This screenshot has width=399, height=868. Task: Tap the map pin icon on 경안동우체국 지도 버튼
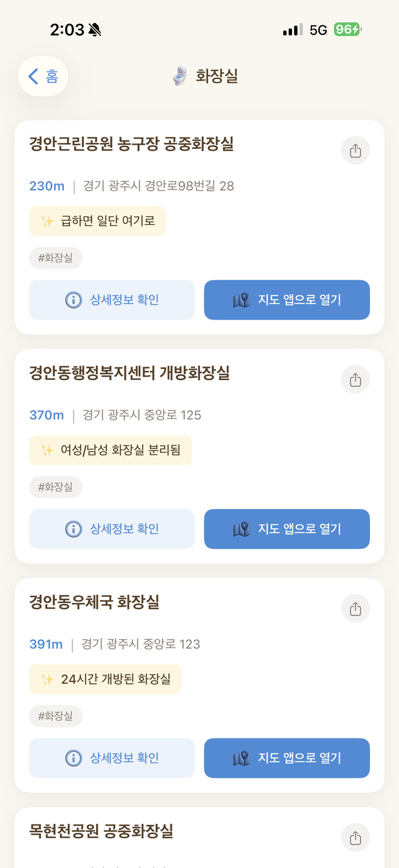[242, 758]
